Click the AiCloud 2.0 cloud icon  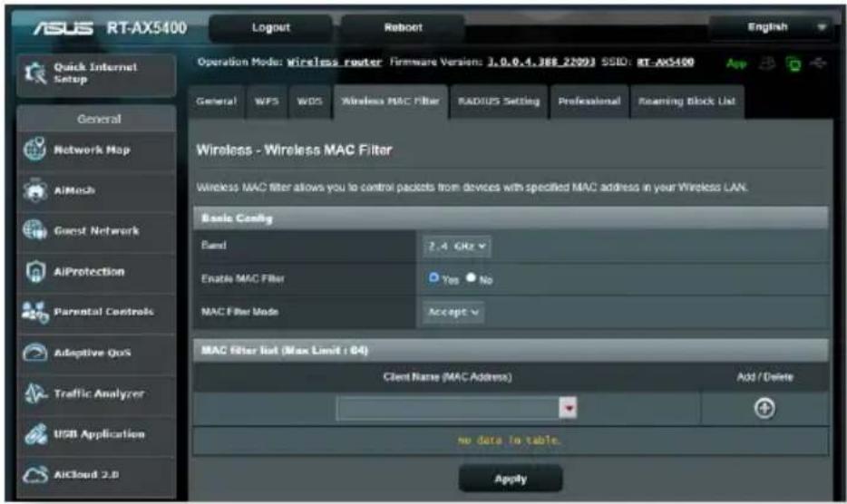[x=35, y=474]
